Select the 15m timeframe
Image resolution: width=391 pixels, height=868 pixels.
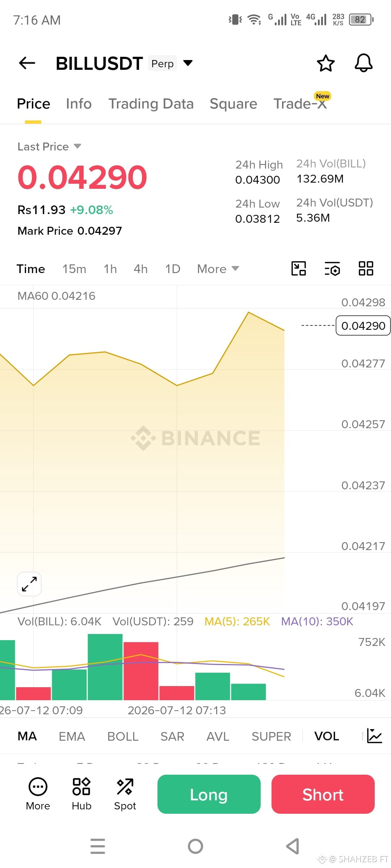74,269
